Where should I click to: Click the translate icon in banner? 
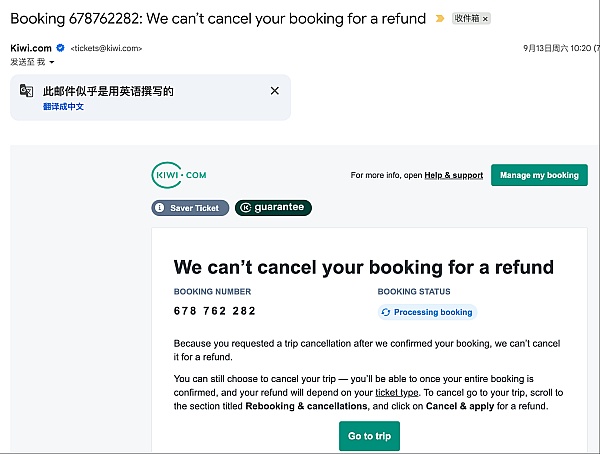click(27, 91)
